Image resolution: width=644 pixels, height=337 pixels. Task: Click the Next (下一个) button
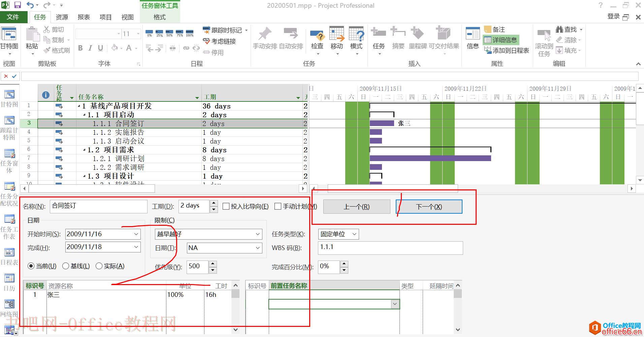coord(429,207)
